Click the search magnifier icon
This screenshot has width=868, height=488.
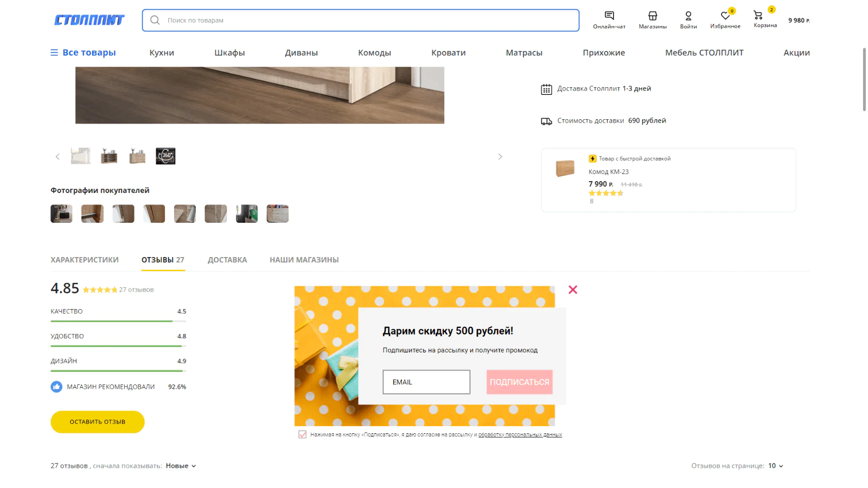(155, 20)
